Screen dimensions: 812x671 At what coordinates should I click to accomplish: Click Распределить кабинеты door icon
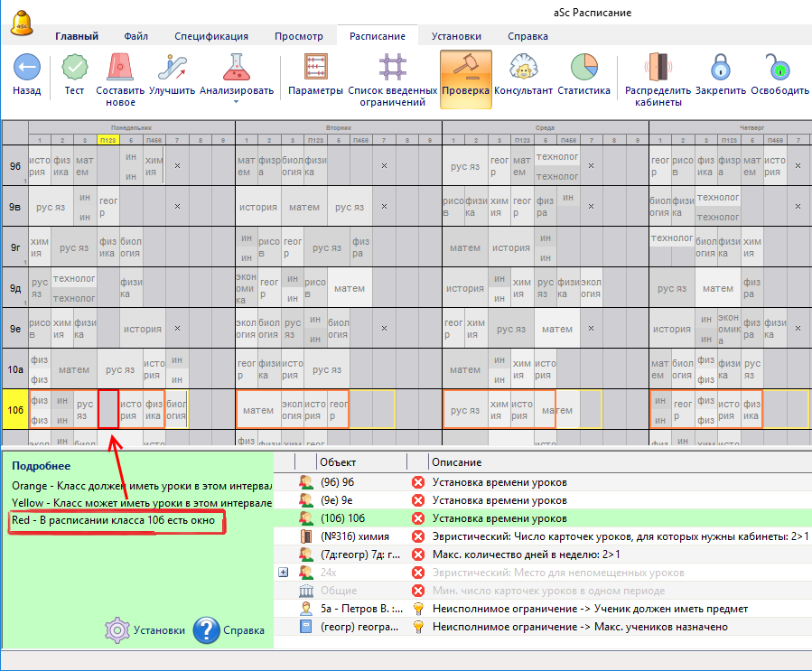point(658,68)
